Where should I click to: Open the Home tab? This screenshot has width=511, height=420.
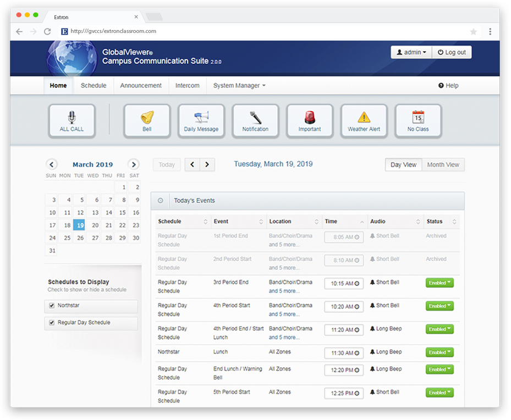coord(58,86)
